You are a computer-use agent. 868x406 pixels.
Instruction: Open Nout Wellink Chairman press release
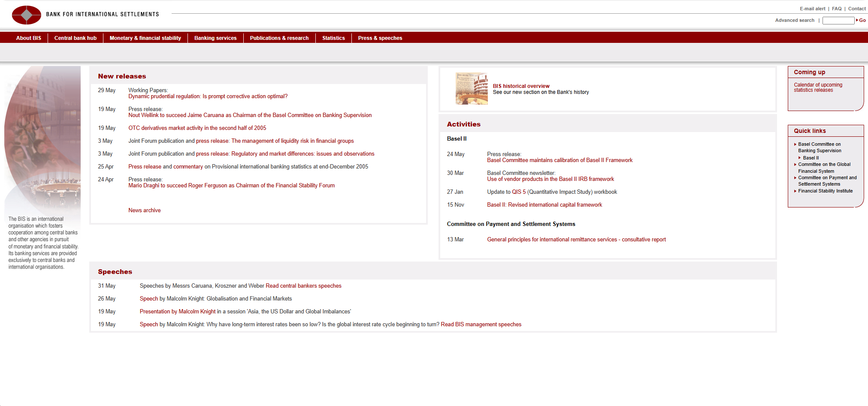(x=250, y=115)
